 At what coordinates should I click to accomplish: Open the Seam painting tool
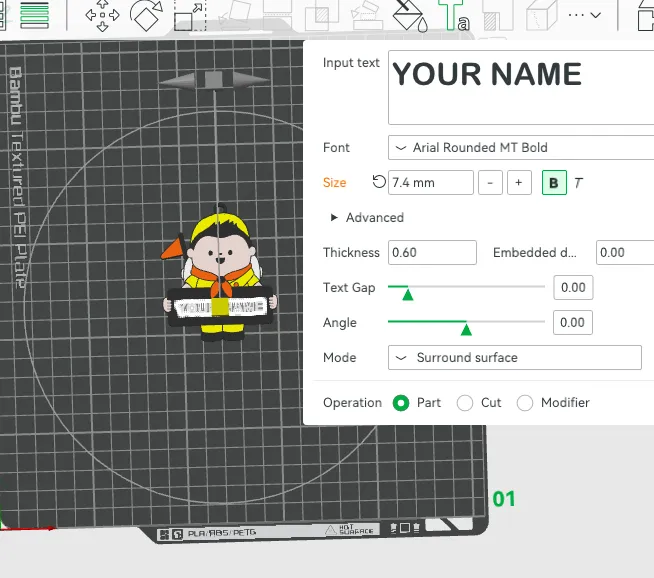tap(498, 15)
